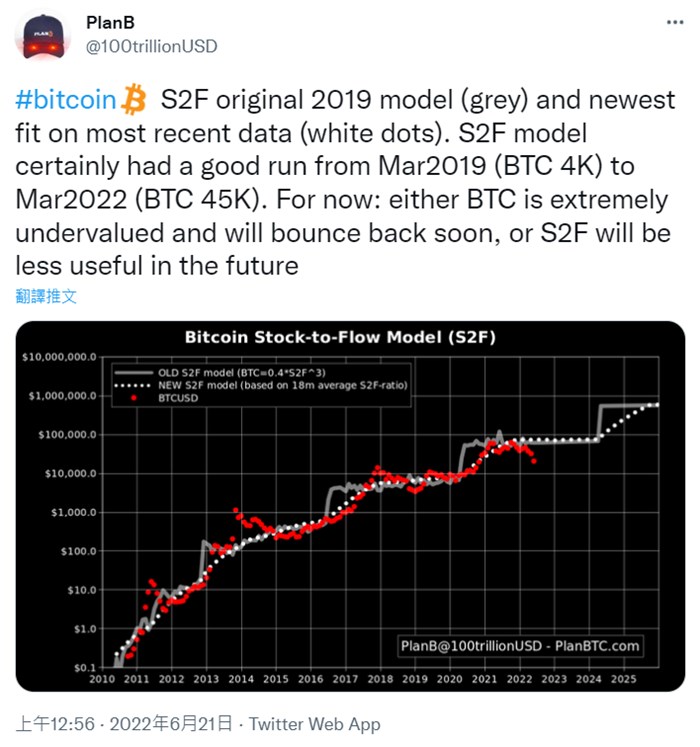Open the tweet timestamp 上午12:56 · 2022年6月21日

(x=125, y=723)
